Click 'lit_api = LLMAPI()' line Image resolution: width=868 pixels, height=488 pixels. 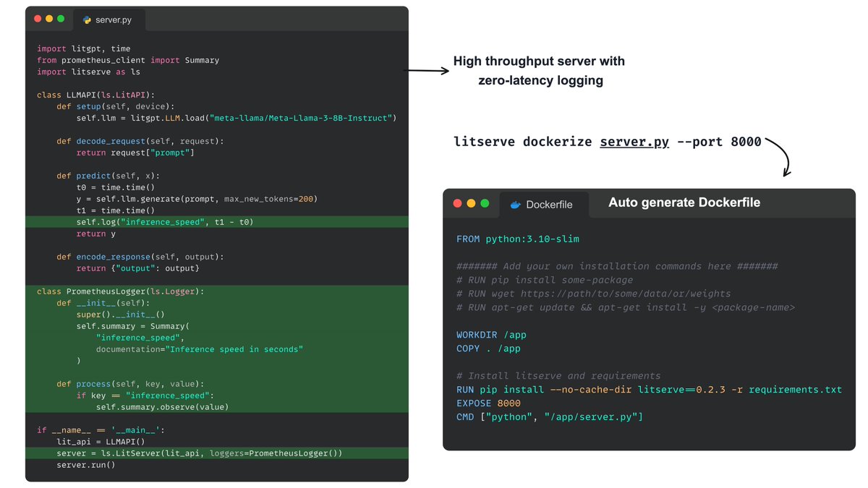tap(101, 442)
